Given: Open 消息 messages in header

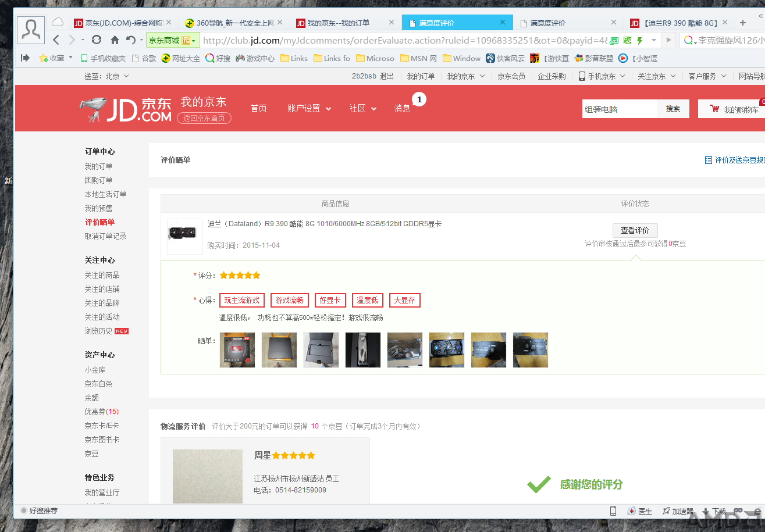Looking at the screenshot, I should pyautogui.click(x=403, y=109).
